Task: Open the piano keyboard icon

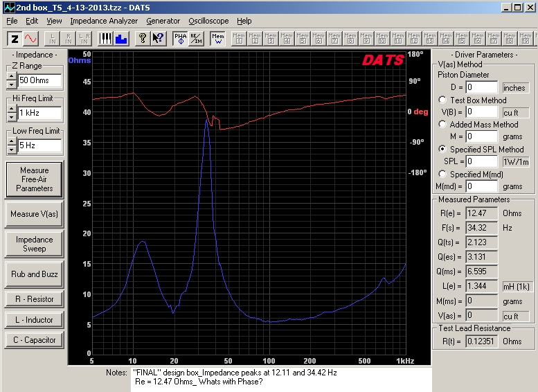Action: [x=105, y=39]
